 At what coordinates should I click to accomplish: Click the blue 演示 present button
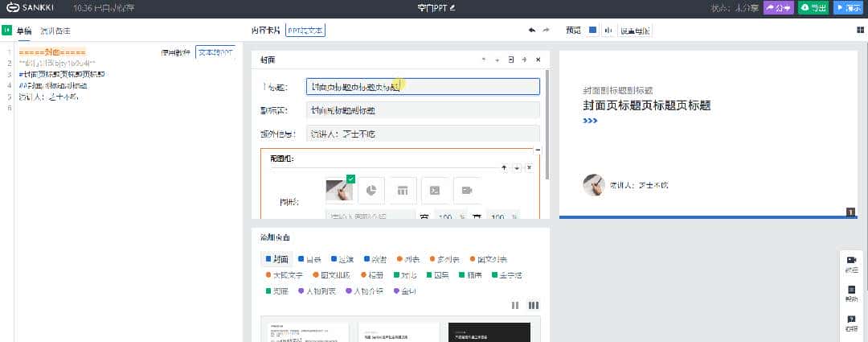coord(849,8)
